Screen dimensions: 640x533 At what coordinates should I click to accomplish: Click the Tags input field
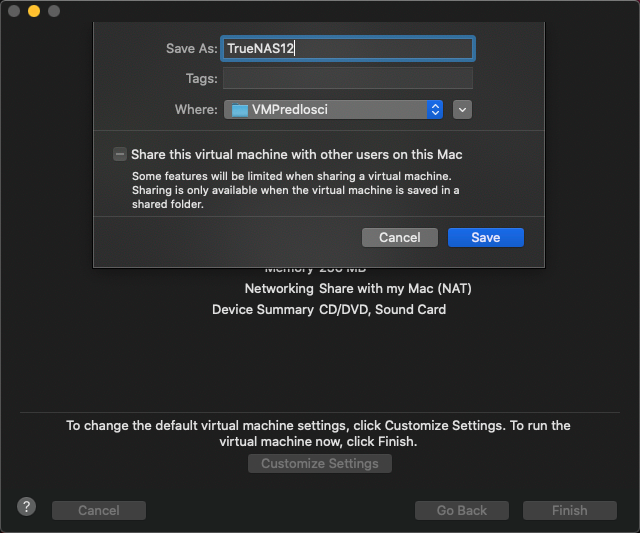point(348,78)
